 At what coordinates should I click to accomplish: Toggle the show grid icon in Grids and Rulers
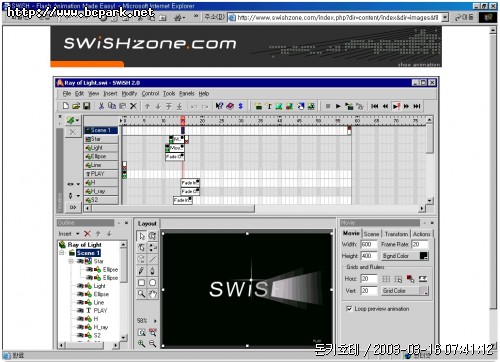coord(386,279)
